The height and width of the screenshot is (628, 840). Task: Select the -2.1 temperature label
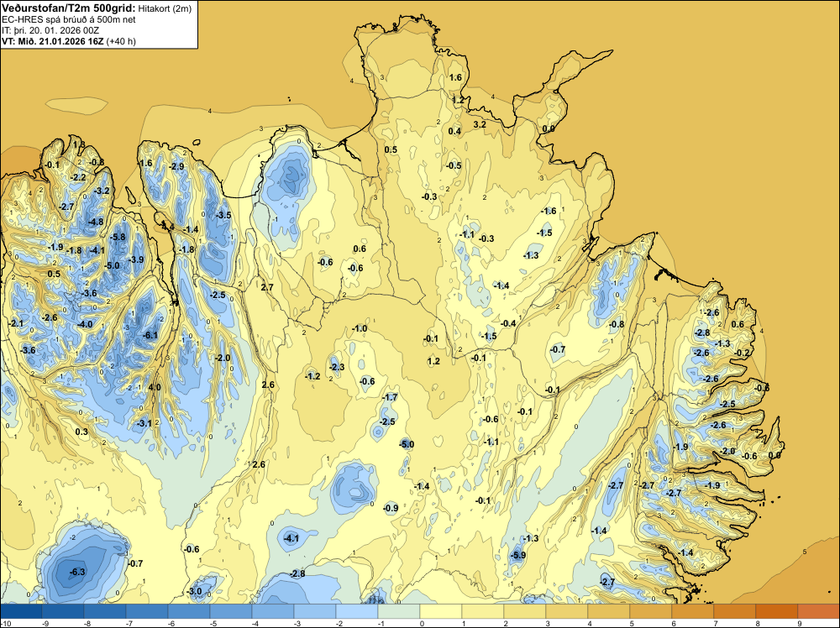click(17, 323)
